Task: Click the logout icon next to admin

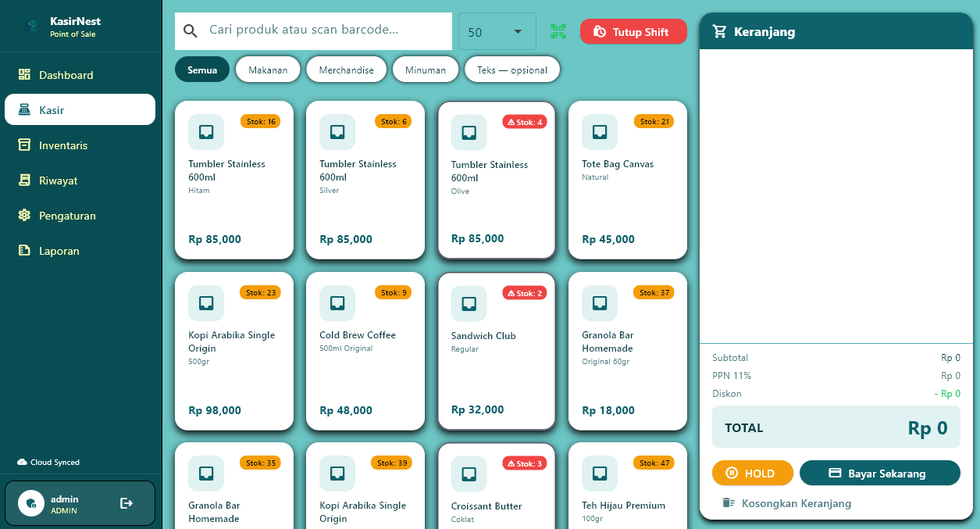Action: 127,503
